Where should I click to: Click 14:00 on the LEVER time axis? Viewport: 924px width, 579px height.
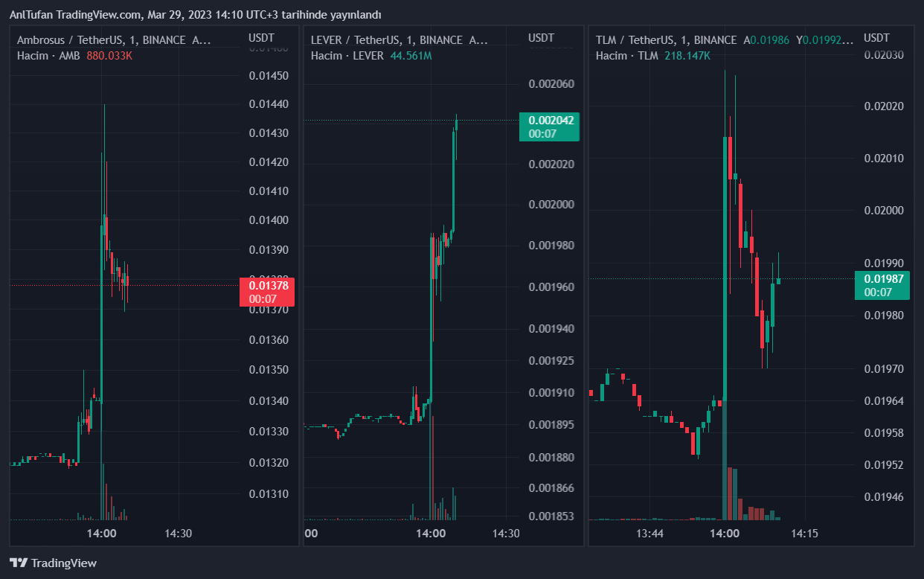pyautogui.click(x=431, y=533)
